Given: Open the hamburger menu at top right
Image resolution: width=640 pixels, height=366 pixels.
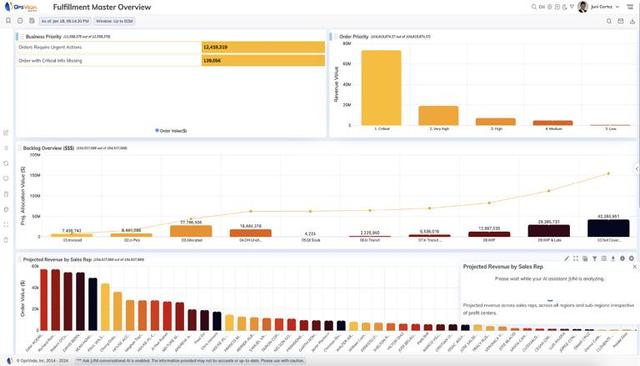Looking at the screenshot, I should (630, 7).
